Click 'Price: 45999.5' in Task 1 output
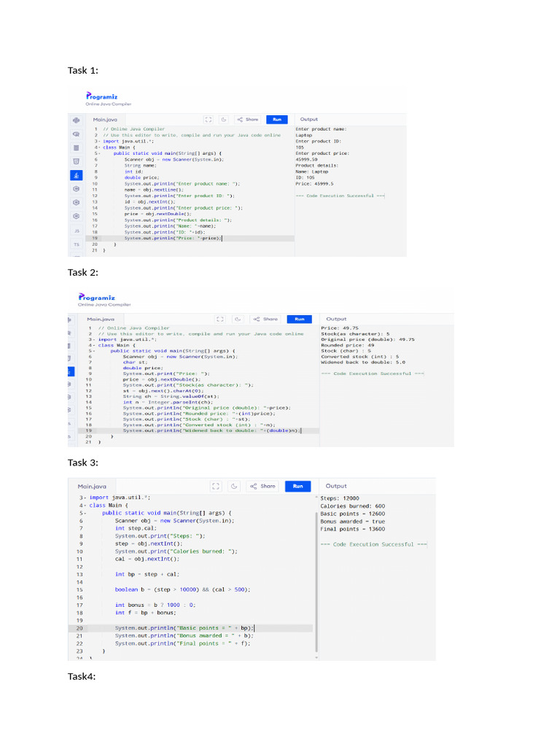 pos(314,183)
